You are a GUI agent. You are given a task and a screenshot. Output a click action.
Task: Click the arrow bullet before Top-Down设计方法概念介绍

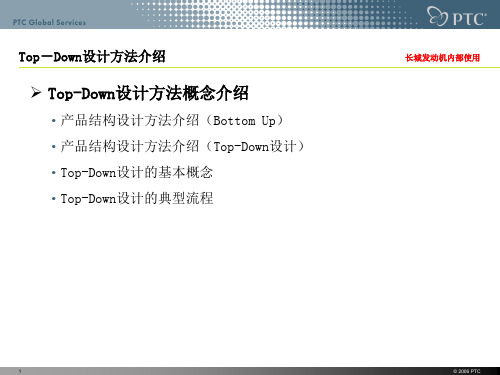pyautogui.click(x=36, y=92)
